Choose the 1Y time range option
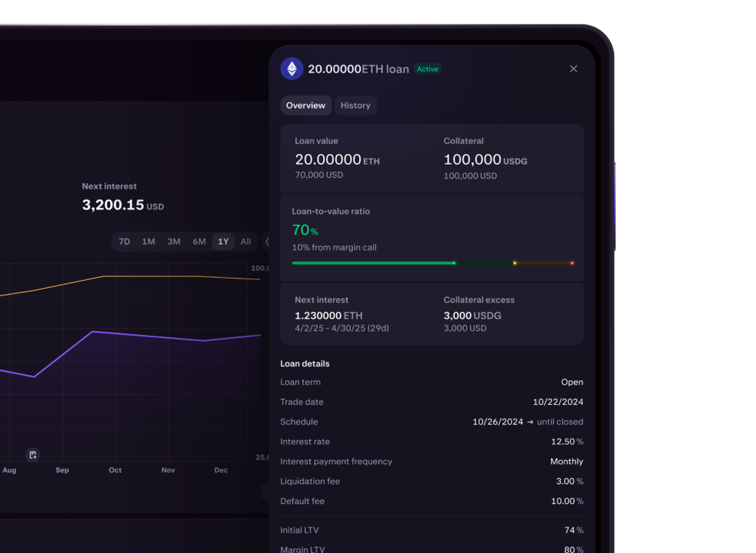 223,241
